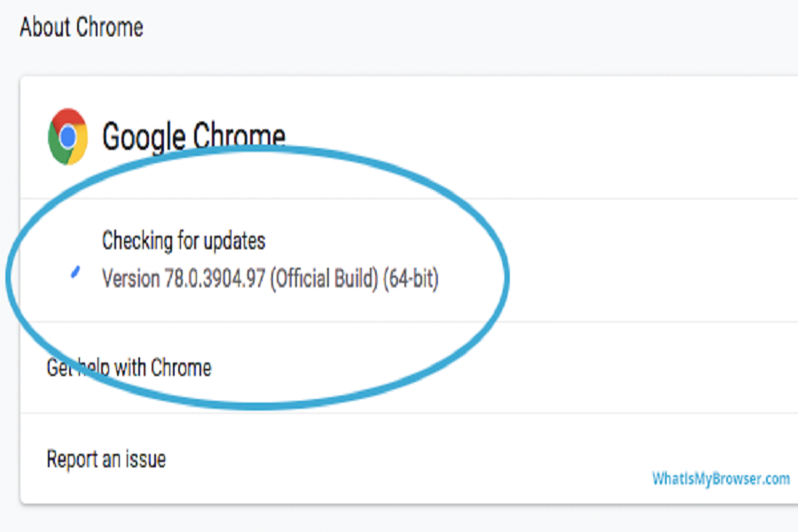Click the word Chrome in the About heading
798x532 pixels.
110,27
